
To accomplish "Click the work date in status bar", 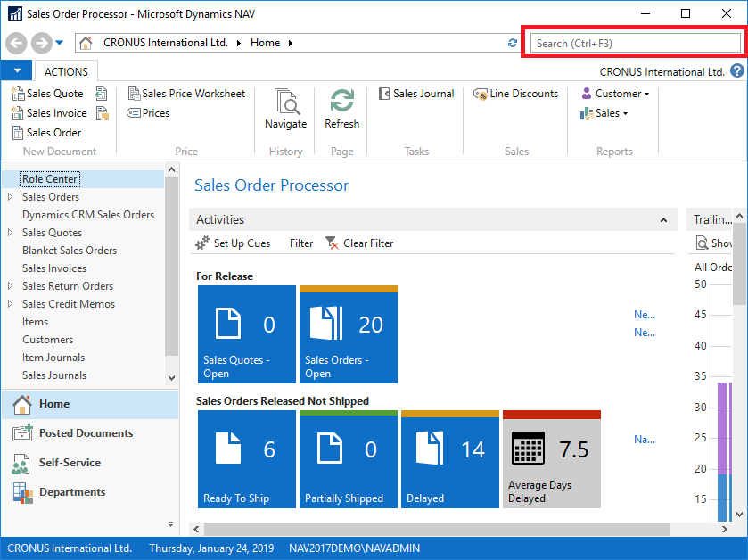I will point(211,548).
